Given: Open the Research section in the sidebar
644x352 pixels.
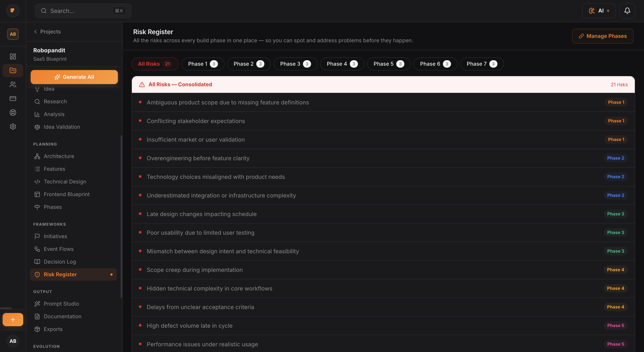Looking at the screenshot, I should [55, 101].
